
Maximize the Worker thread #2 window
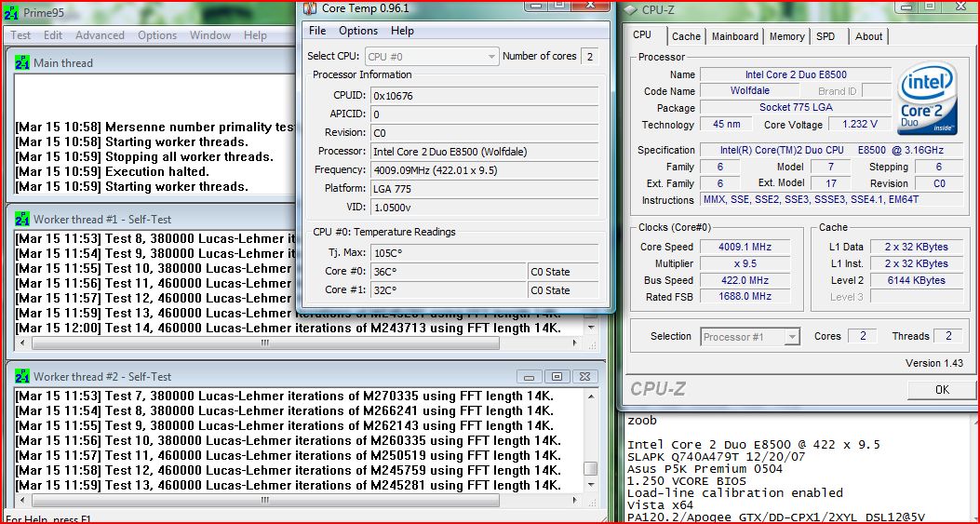(557, 377)
